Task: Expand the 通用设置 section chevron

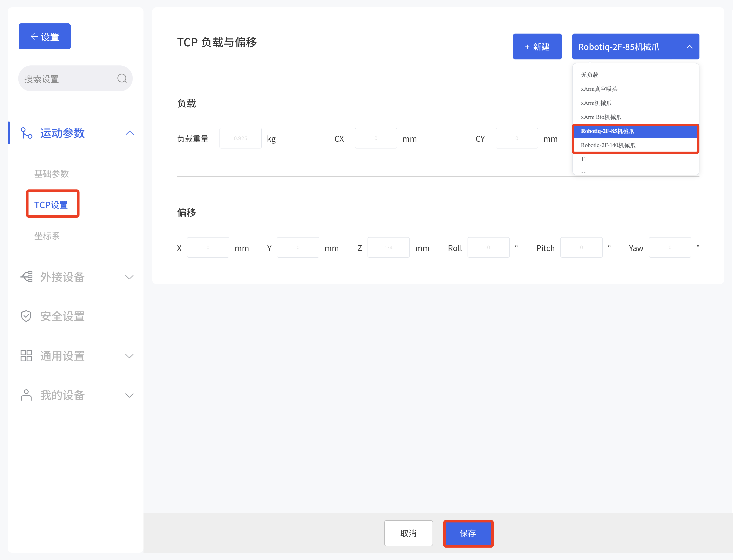Action: (x=129, y=356)
